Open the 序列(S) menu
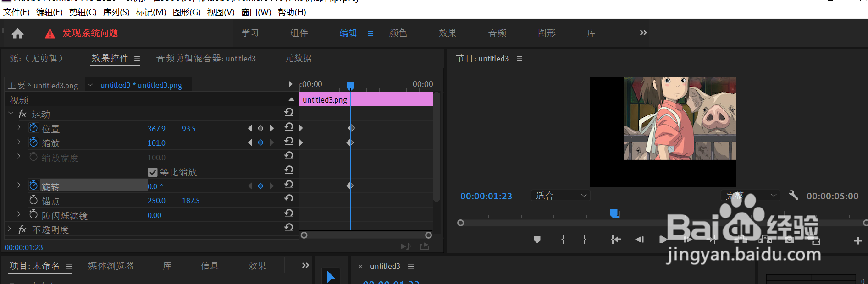The width and height of the screenshot is (868, 284). click(x=116, y=12)
